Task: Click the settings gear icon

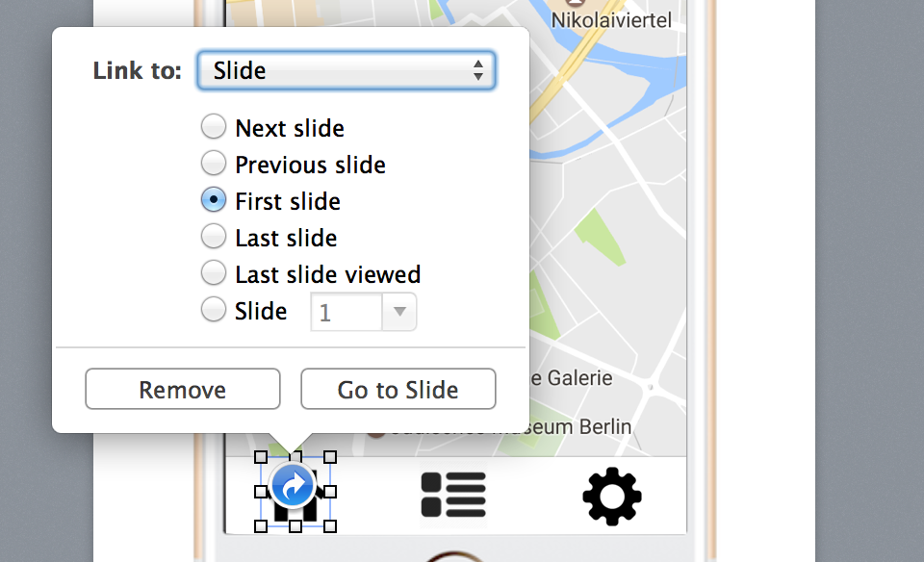Action: pyautogui.click(x=612, y=496)
